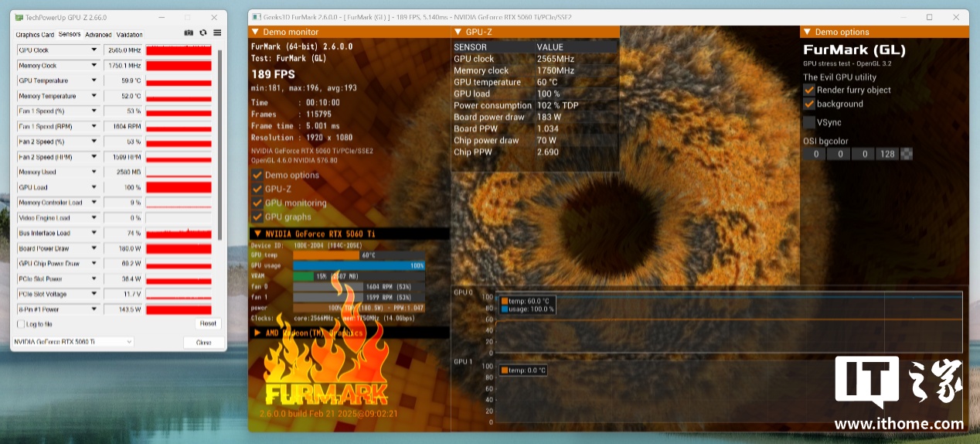Enable the VSync checkbox
This screenshot has height=444, width=980.
tap(809, 122)
